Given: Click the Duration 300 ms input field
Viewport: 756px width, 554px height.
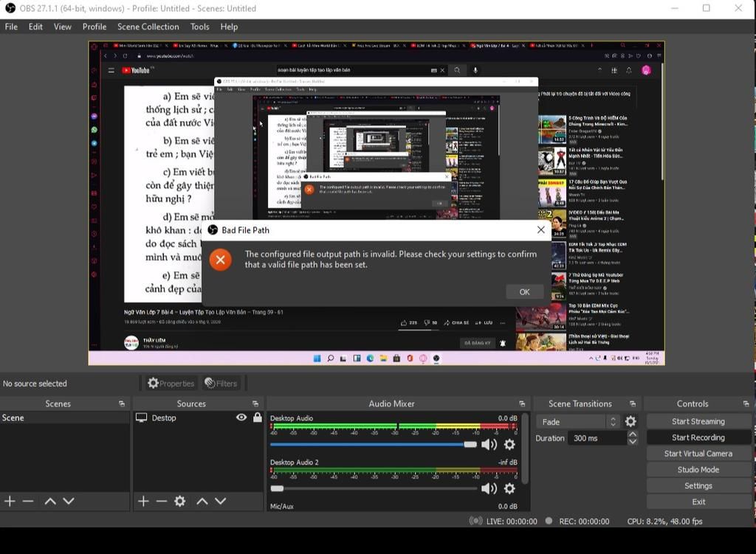Looking at the screenshot, I should [x=597, y=438].
